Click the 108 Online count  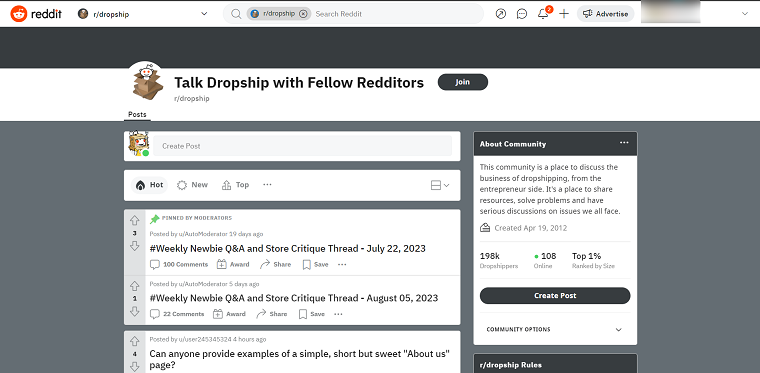[x=545, y=260]
